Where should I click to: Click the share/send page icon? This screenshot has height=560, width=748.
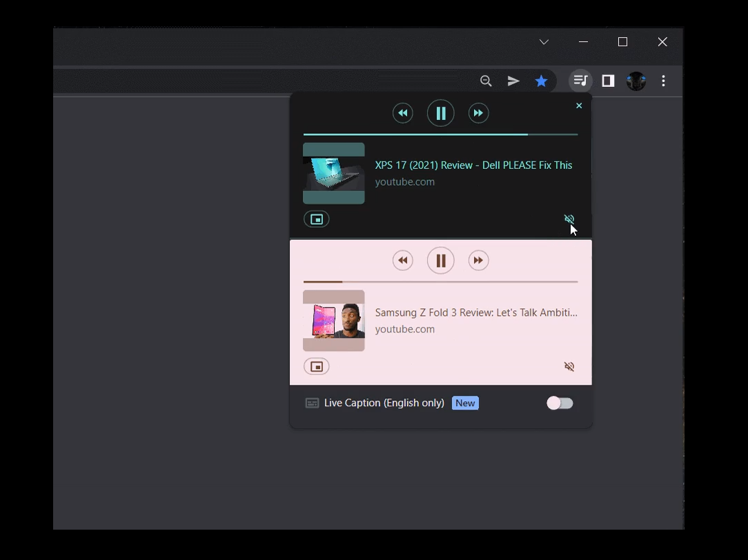point(513,81)
